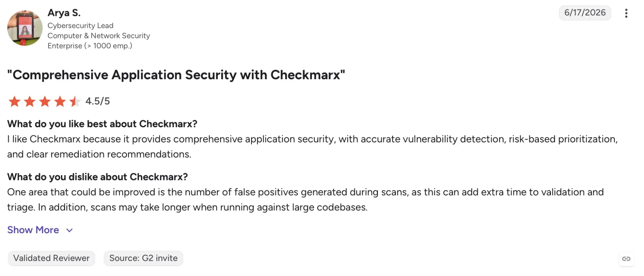Open reviewer name Arya S.
644x276 pixels.
pyautogui.click(x=64, y=13)
